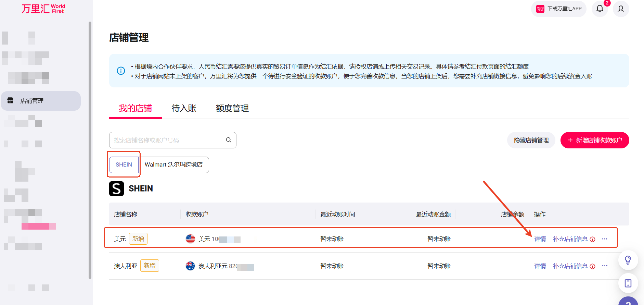Click 补充店铺信息 for 澳大利亚 store
Image resolution: width=644 pixels, height=305 pixels.
pyautogui.click(x=570, y=266)
